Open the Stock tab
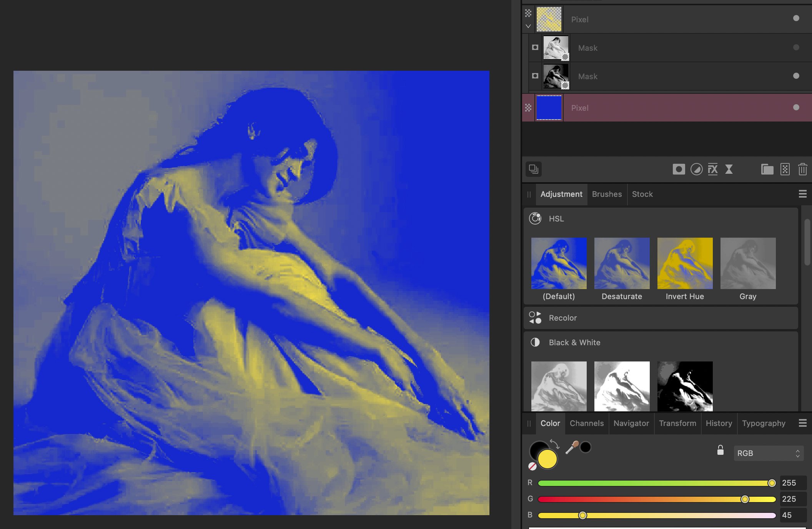The height and width of the screenshot is (529, 812). click(x=642, y=194)
